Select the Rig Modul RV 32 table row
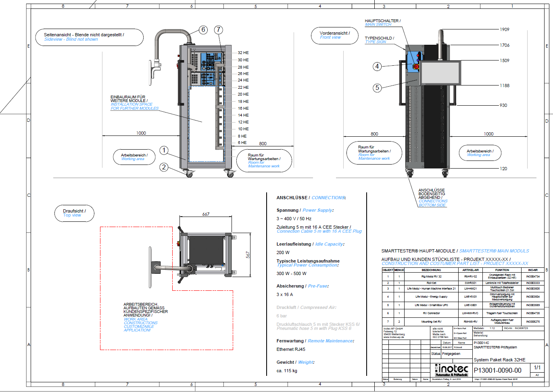 pyautogui.click(x=431, y=277)
